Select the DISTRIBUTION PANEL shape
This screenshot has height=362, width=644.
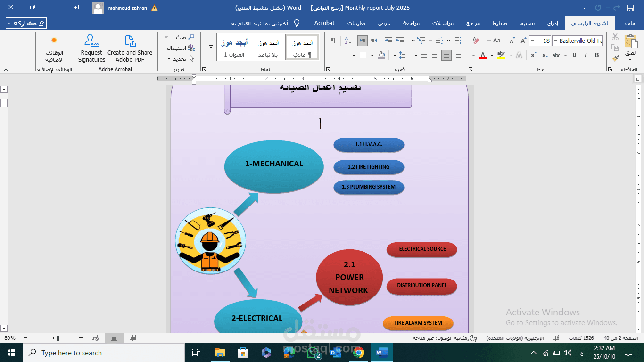point(422,285)
